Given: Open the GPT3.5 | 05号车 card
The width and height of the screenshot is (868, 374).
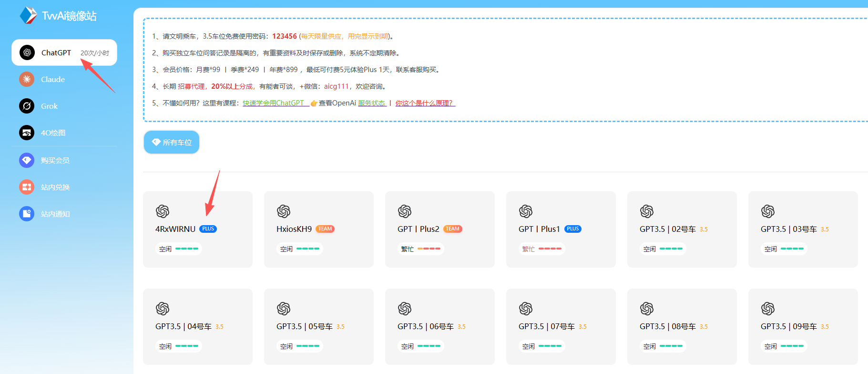Looking at the screenshot, I should tap(318, 327).
